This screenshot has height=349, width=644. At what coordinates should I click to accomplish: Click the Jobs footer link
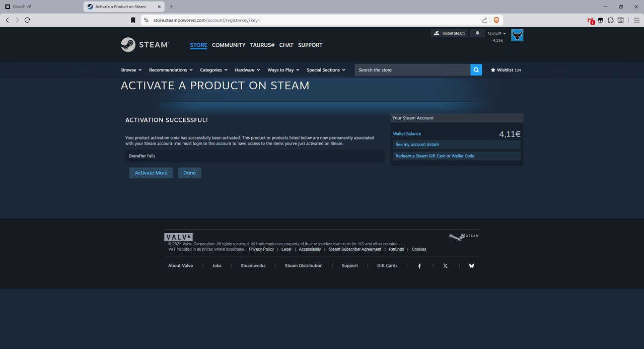pyautogui.click(x=217, y=266)
